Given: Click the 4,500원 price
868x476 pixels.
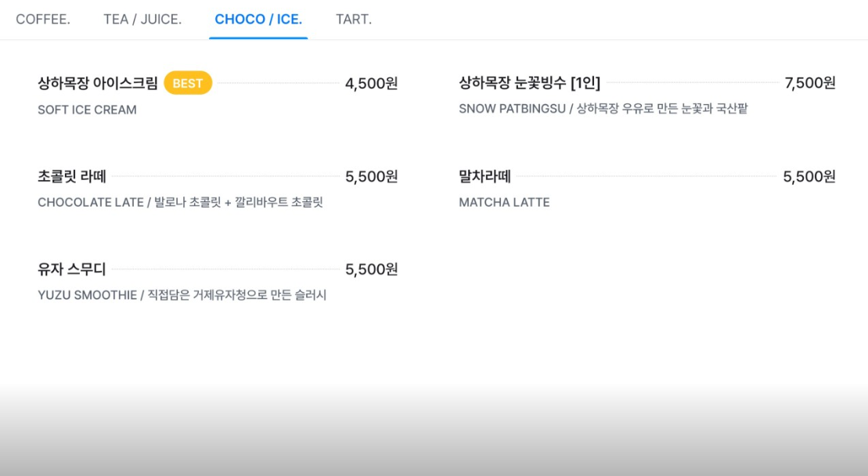Looking at the screenshot, I should (372, 84).
